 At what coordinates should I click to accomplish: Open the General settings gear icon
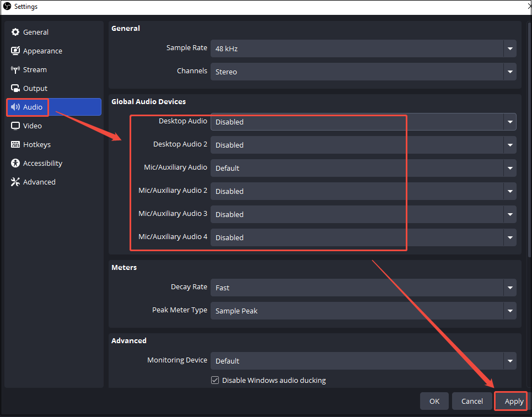coord(15,32)
